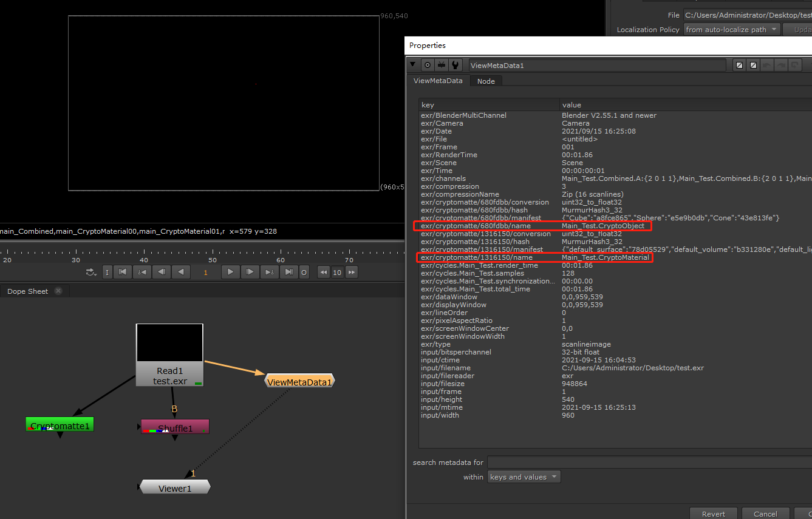
Task: Switch to the Dope Sheet tab
Action: click(28, 291)
